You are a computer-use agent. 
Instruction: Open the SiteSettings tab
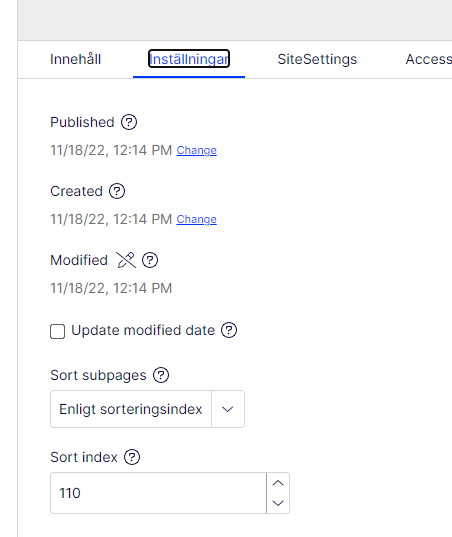[x=317, y=59]
